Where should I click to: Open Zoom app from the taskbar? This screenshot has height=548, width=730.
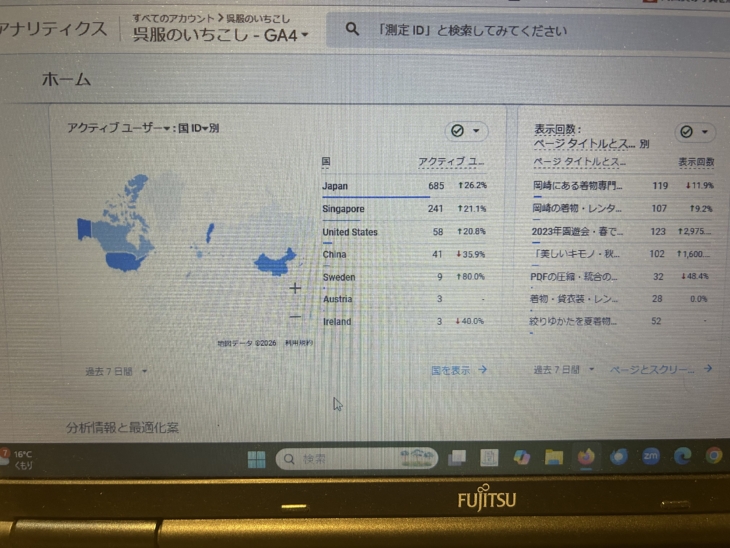650,456
